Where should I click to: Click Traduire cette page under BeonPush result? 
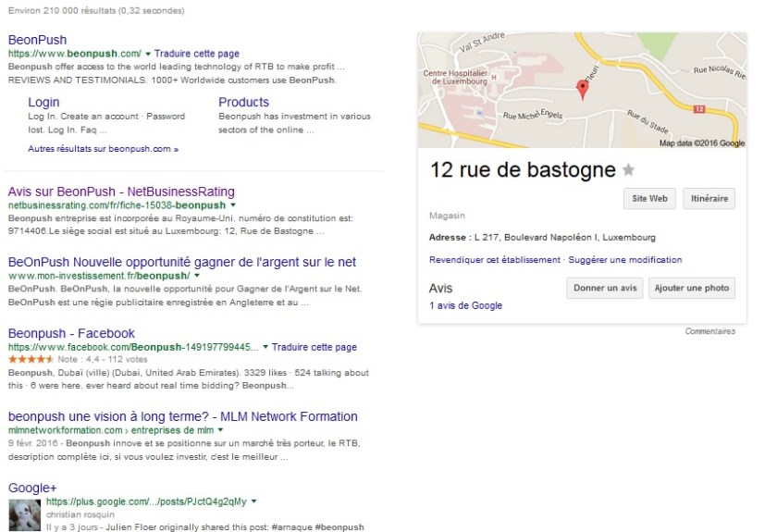tap(197, 54)
